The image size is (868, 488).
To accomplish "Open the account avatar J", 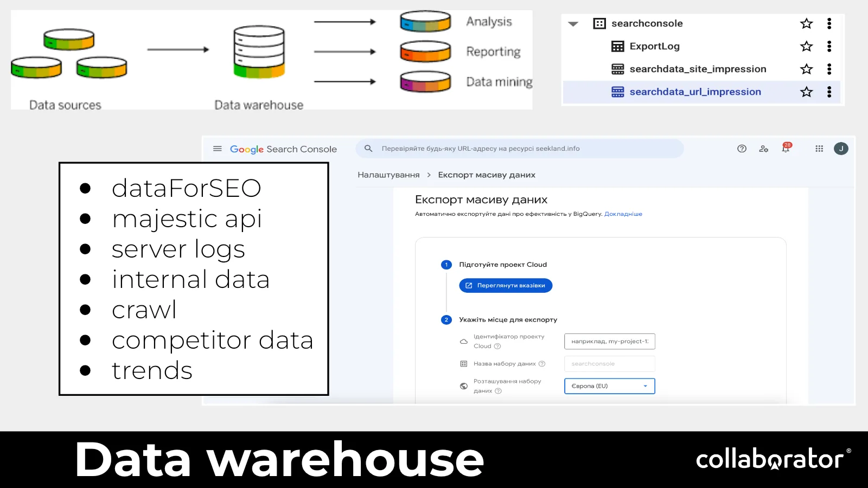I will coord(841,149).
